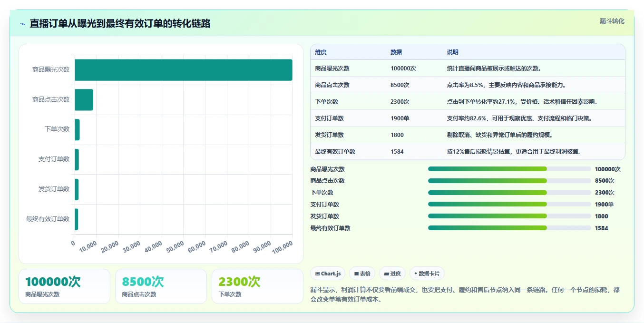This screenshot has height=323, width=644.
Task: Click the 1584 cell in the table
Action: (397, 152)
